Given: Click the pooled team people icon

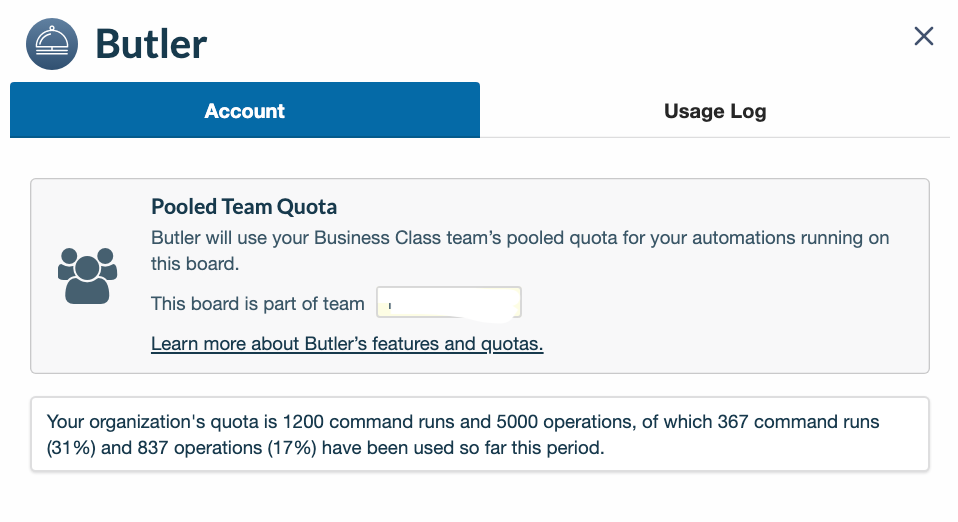Looking at the screenshot, I should click(x=87, y=275).
